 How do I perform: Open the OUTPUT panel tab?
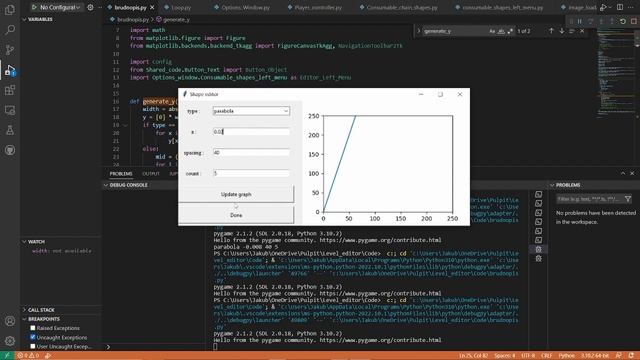pos(151,173)
